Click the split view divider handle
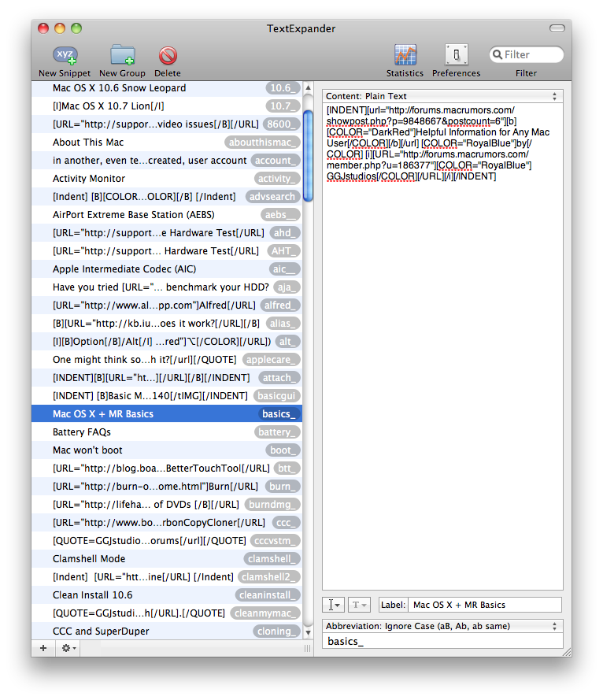 [x=308, y=648]
